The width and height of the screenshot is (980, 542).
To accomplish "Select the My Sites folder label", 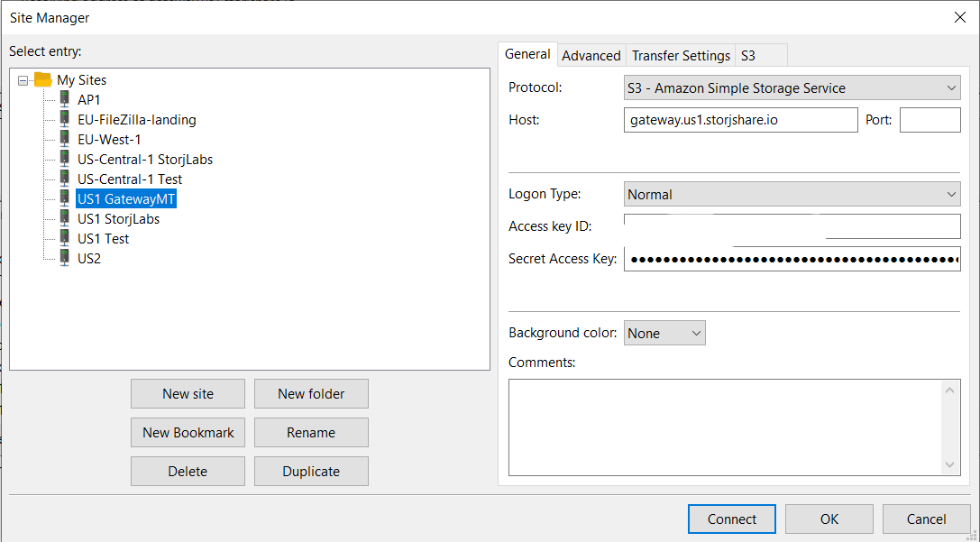I will 82,80.
